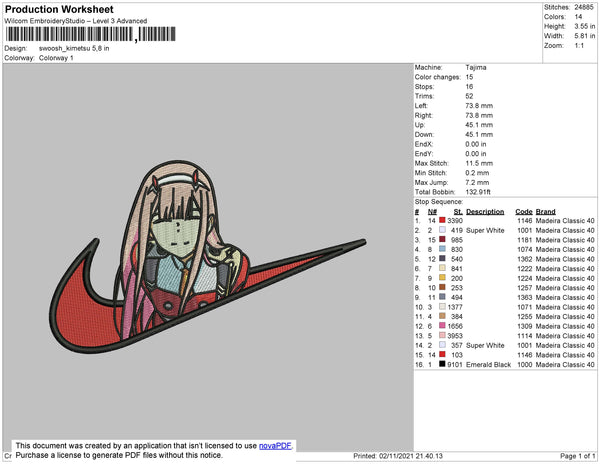Select the Trims value '52'
The height and width of the screenshot is (464, 600).
[469, 96]
